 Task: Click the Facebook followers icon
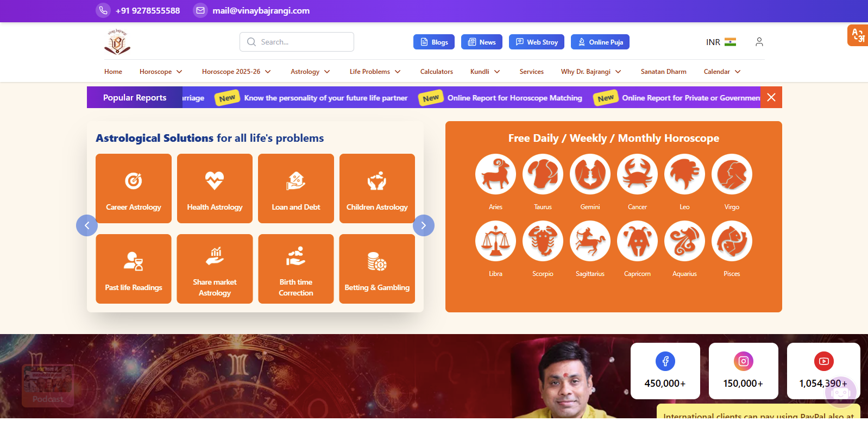pyautogui.click(x=665, y=361)
